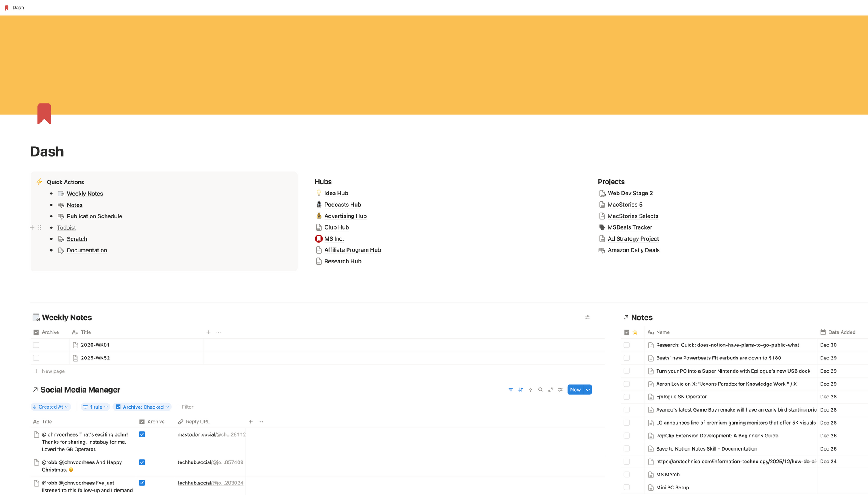
Task: Open view settings icon beside Weekly Notes
Action: 587,317
